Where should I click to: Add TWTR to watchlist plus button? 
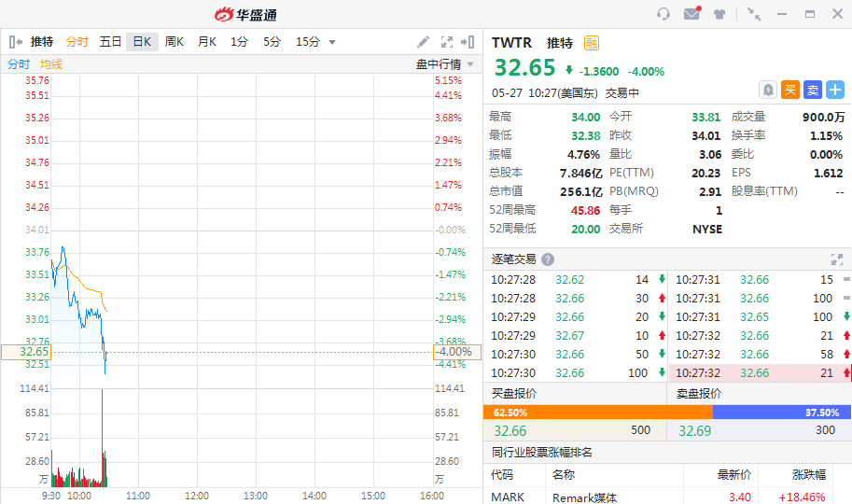coord(835,90)
